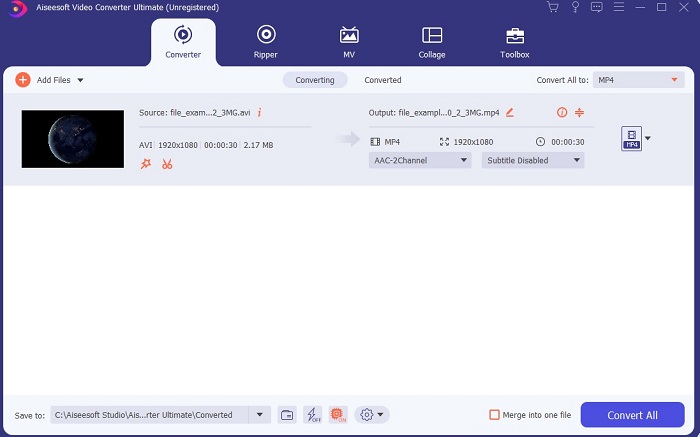The image size is (700, 437).
Task: Open the Converter tab
Action: [183, 43]
